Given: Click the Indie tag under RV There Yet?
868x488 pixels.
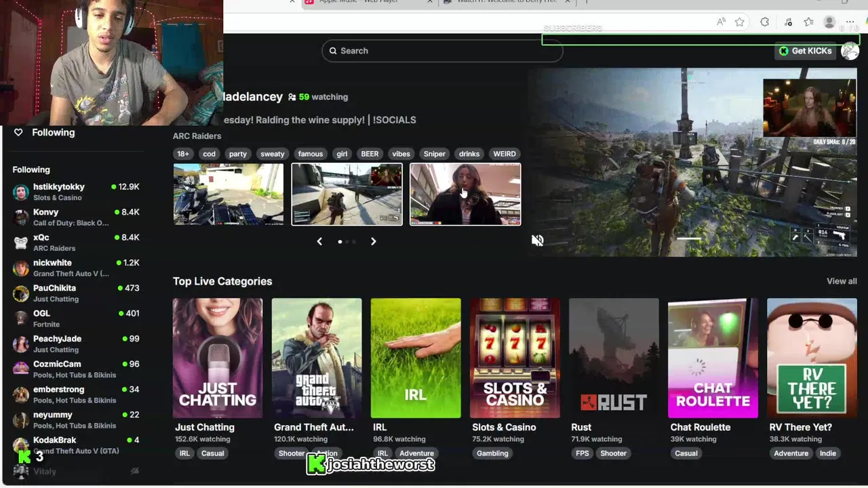Looking at the screenshot, I should point(828,453).
